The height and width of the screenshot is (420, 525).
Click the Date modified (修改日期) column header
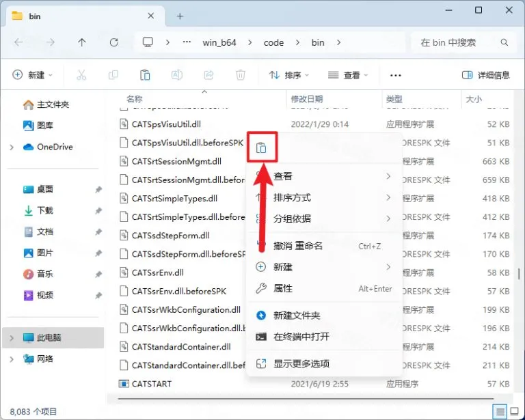tap(307, 99)
